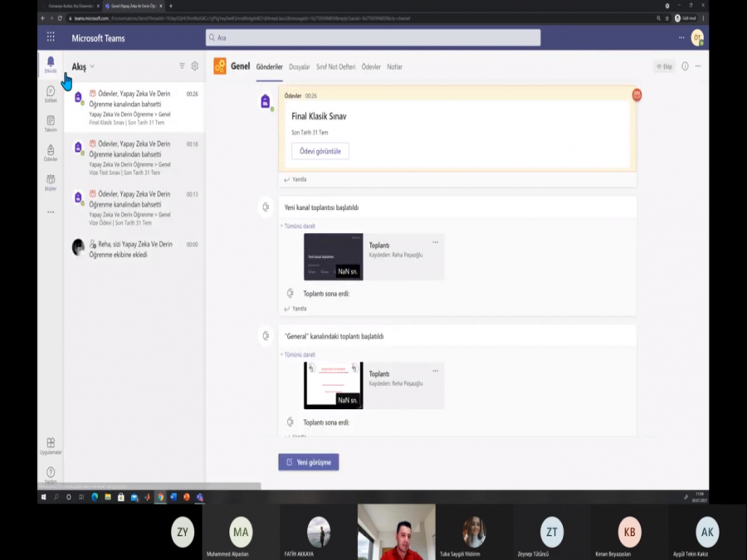Go back in the browser

click(43, 18)
